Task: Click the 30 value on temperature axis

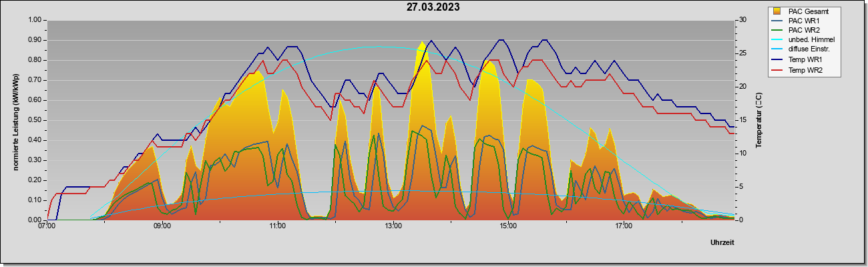Action: 742,20
